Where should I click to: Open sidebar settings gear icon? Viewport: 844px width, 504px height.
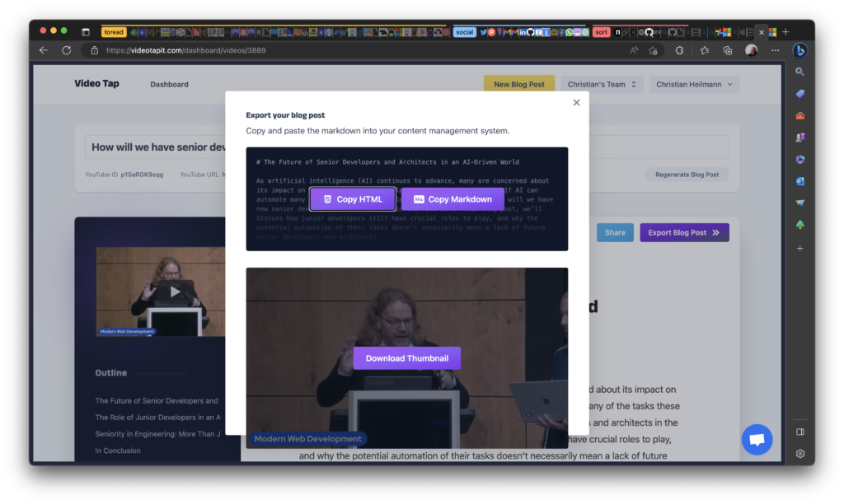tap(799, 454)
